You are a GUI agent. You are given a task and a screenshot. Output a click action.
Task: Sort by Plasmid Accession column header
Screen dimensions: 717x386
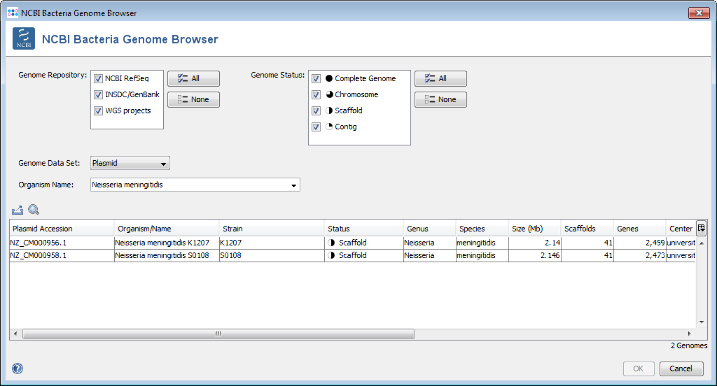62,228
